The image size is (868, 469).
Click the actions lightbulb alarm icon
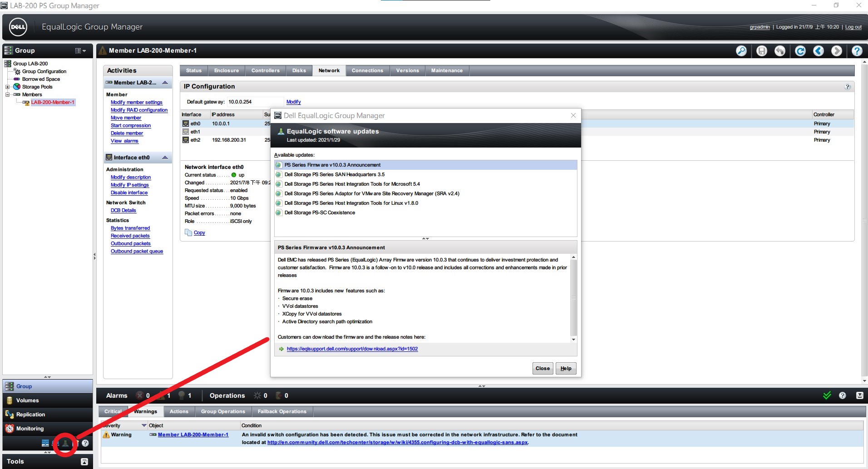coord(182,395)
